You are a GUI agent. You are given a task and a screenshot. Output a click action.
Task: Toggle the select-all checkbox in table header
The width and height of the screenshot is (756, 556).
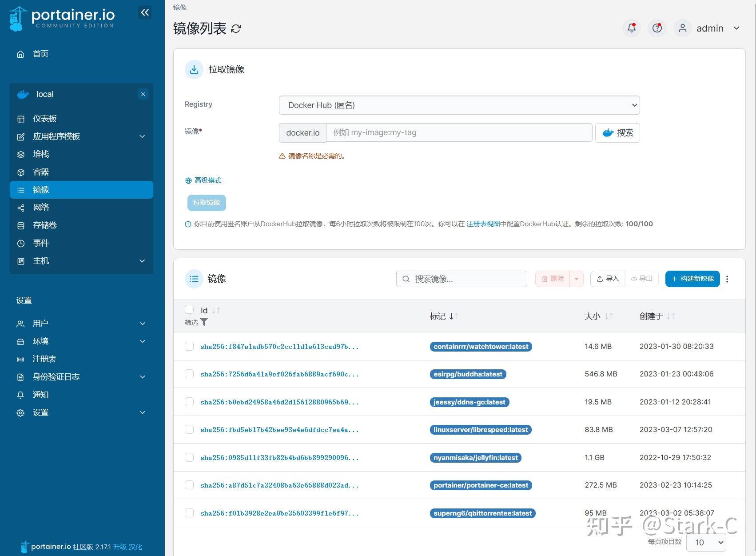[x=189, y=309]
